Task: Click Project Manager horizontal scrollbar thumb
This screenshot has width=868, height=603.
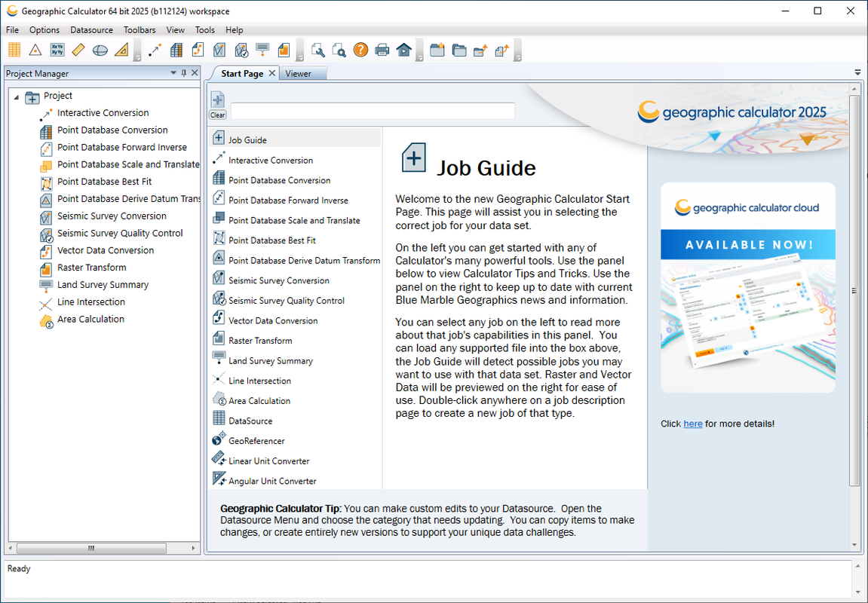Action: click(91, 548)
